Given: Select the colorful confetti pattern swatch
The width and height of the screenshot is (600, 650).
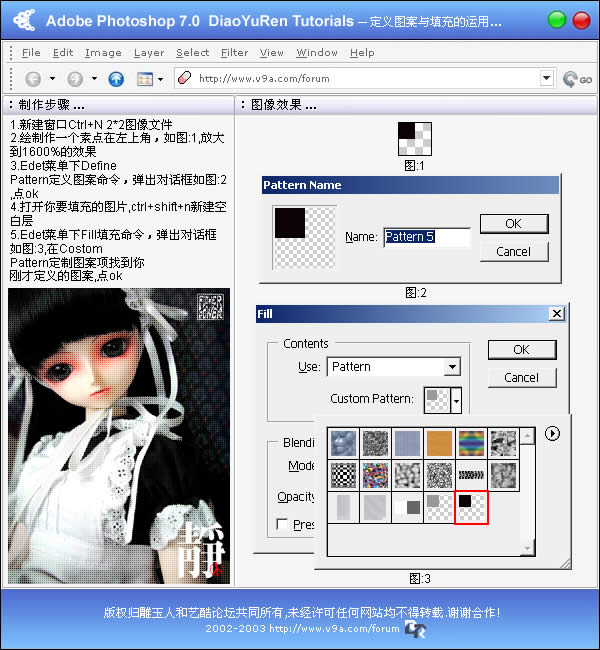Looking at the screenshot, I should (375, 475).
